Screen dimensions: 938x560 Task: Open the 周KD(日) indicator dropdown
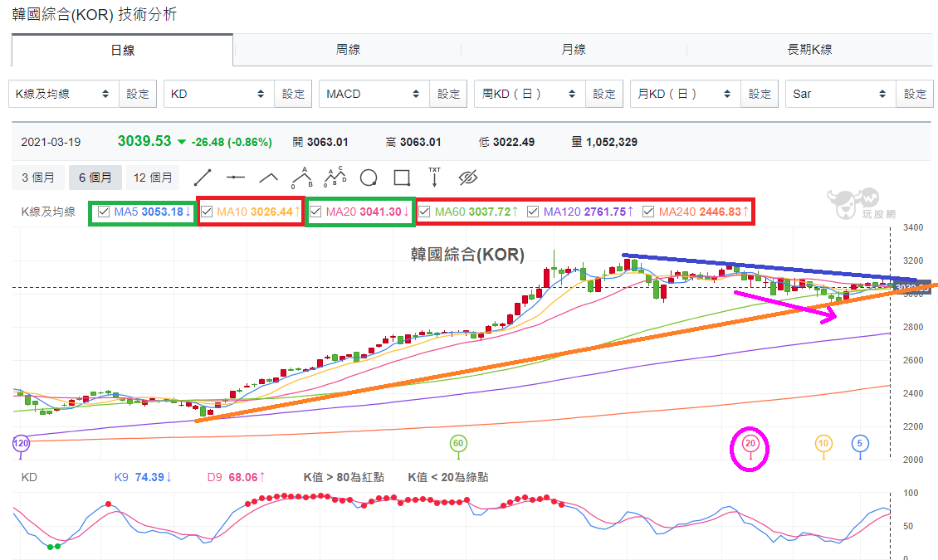pos(530,94)
